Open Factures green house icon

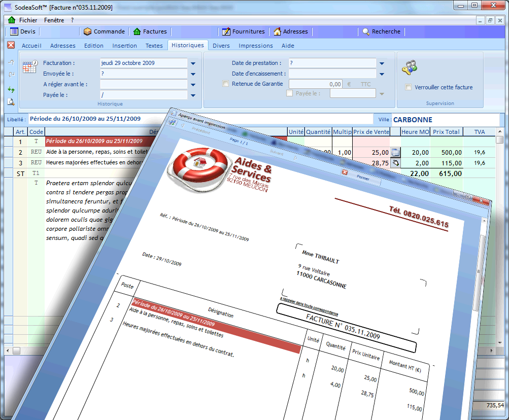[137, 31]
